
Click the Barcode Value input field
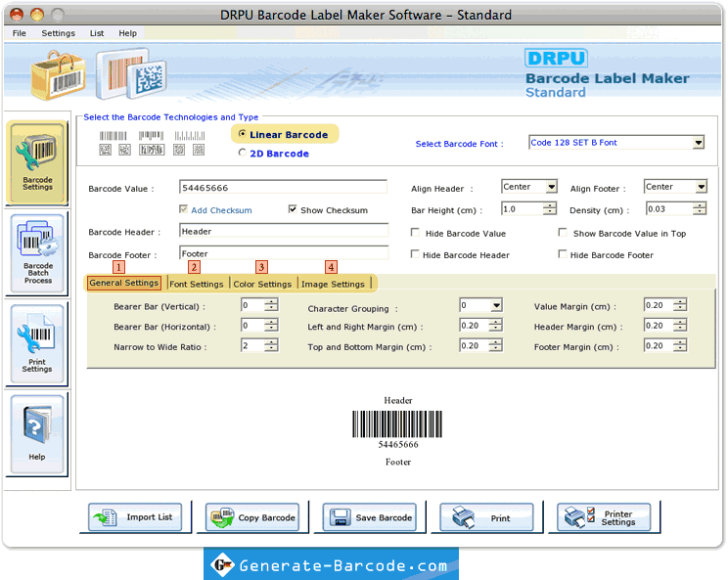click(283, 188)
